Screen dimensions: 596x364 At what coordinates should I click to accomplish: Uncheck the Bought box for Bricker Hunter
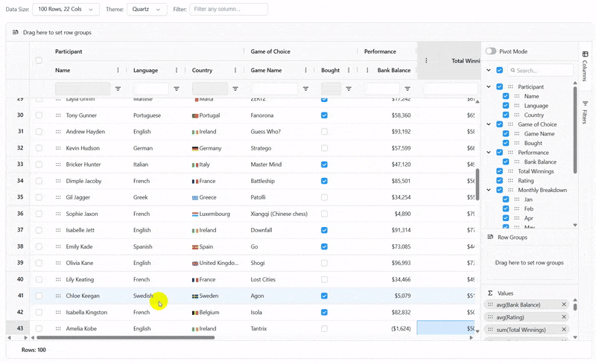pos(324,165)
